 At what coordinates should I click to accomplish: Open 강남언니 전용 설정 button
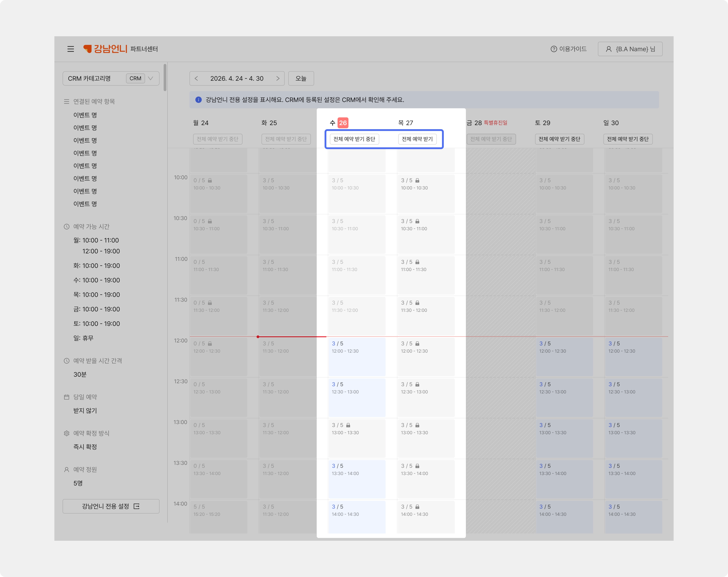[x=111, y=506]
